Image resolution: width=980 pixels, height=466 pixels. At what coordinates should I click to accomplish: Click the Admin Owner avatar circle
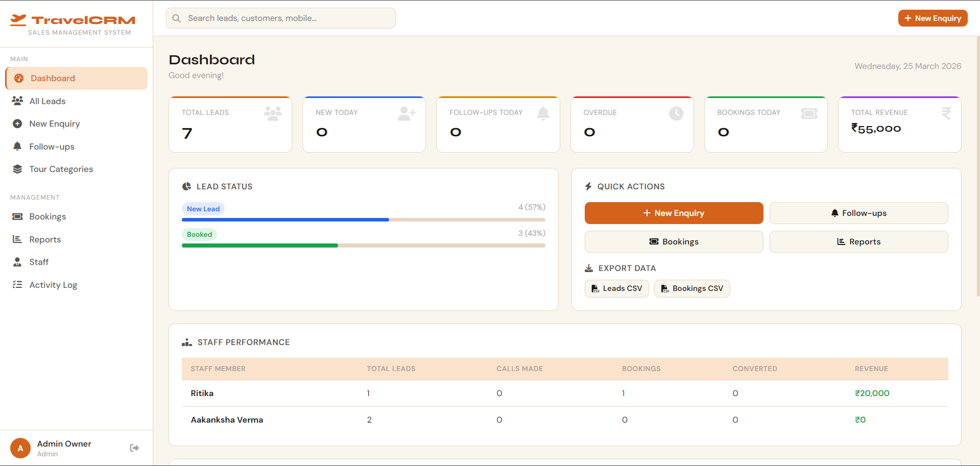click(20, 448)
